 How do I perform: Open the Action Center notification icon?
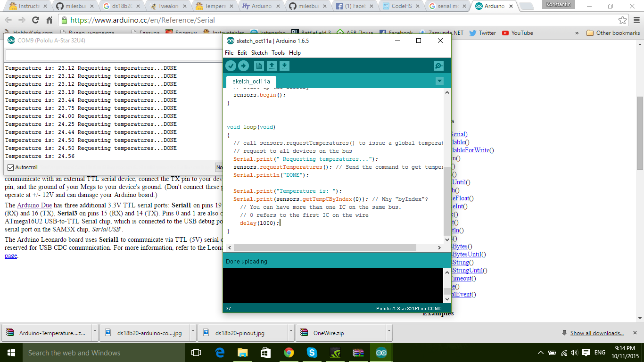tap(586, 353)
